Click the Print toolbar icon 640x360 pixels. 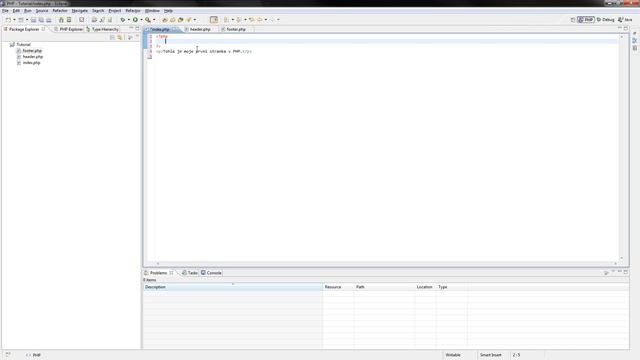(49, 20)
